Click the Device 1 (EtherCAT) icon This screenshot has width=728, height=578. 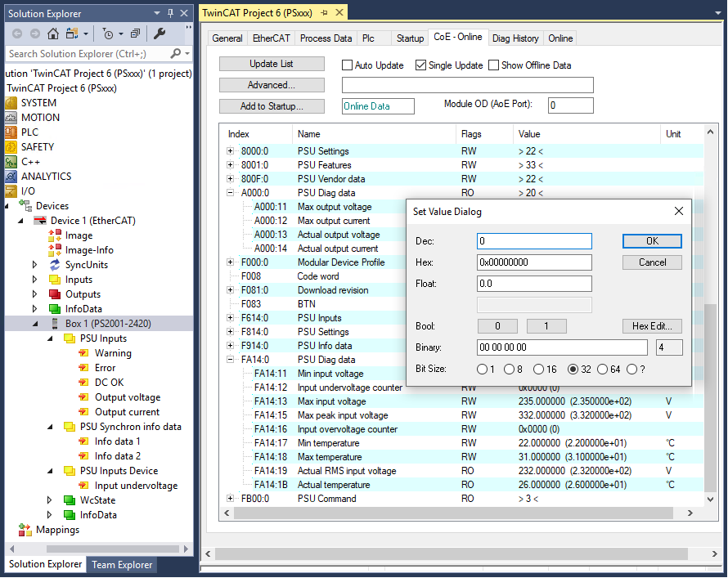coord(40,221)
